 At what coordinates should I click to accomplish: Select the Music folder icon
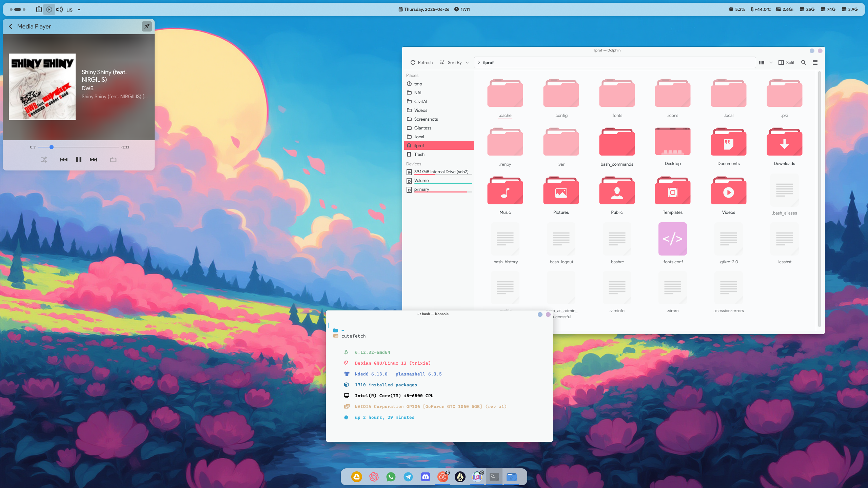pos(505,190)
